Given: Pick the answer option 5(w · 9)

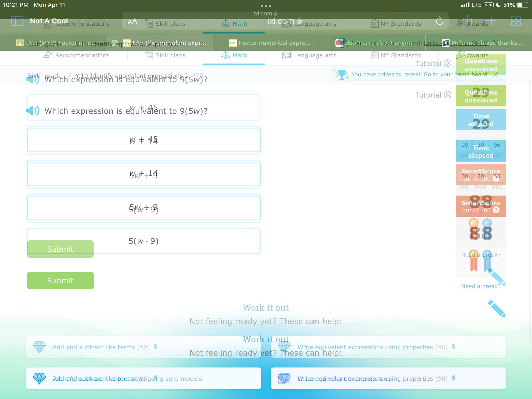Looking at the screenshot, I should [x=143, y=241].
